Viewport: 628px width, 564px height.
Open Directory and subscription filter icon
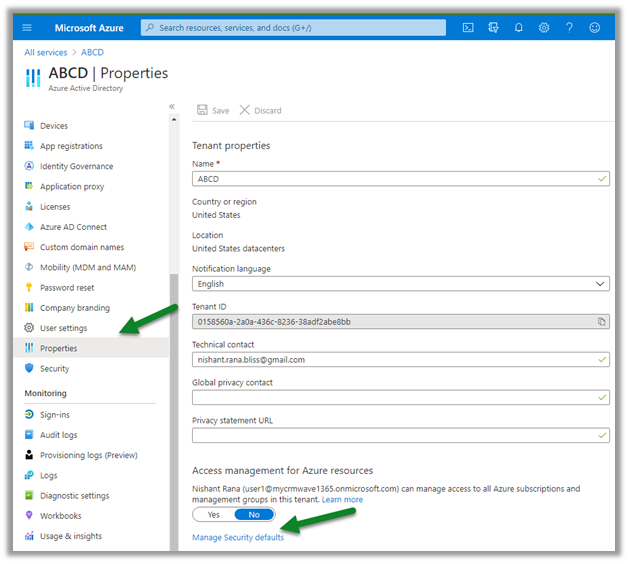[x=493, y=28]
